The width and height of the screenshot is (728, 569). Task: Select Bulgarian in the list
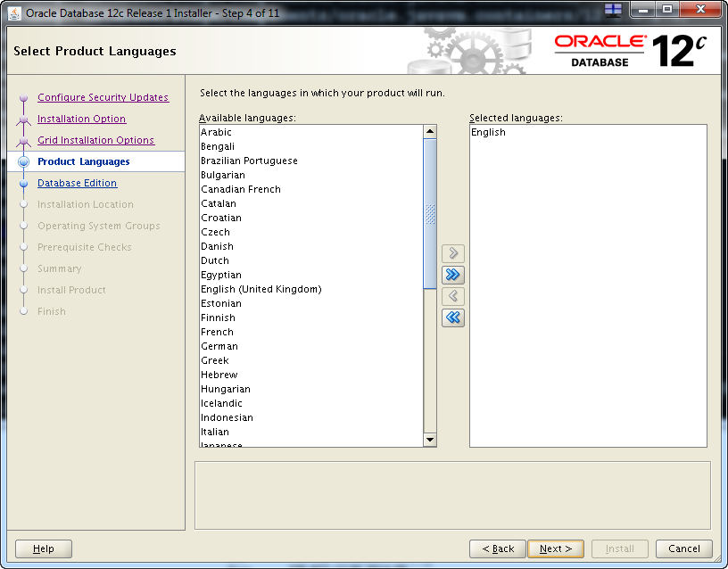pyautogui.click(x=311, y=175)
